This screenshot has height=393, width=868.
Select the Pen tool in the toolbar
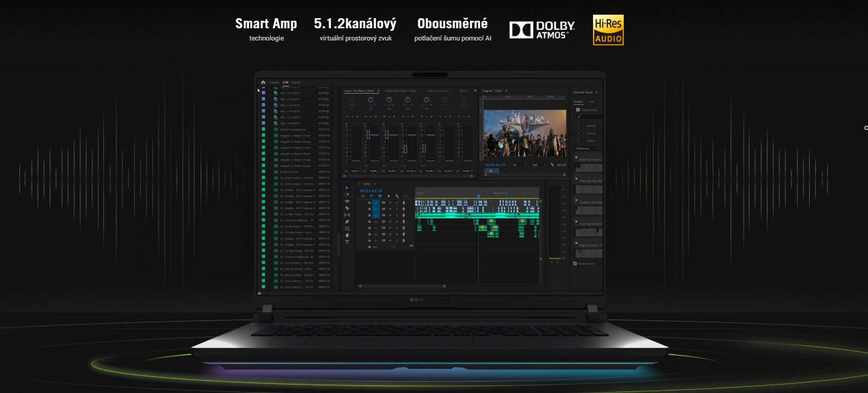tap(347, 222)
